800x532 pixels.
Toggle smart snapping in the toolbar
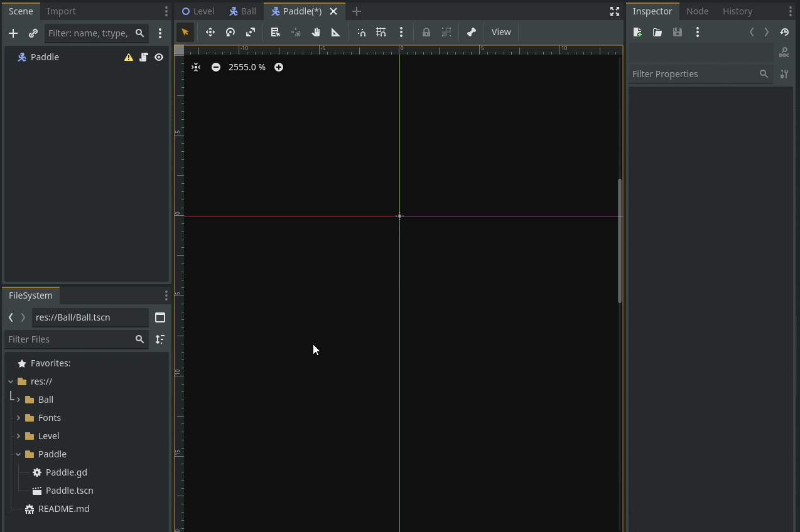[x=361, y=32]
